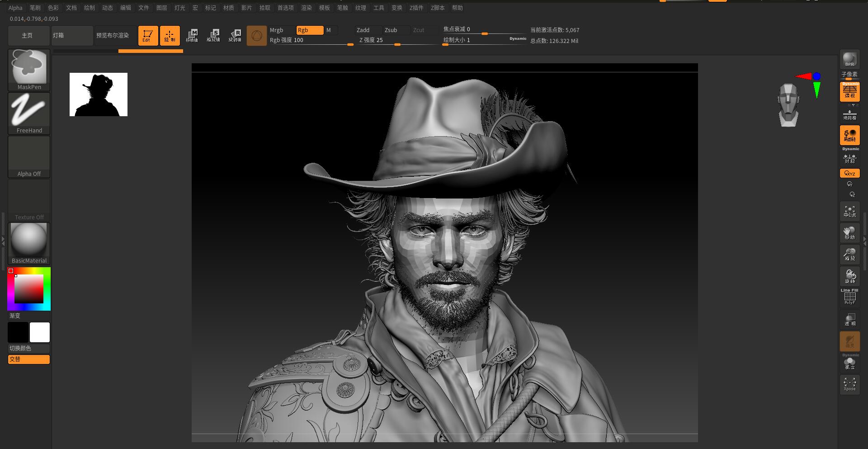Select the 旋转轴 rotate gizmo icon
Image resolution: width=868 pixels, height=449 pixels.
coord(235,35)
